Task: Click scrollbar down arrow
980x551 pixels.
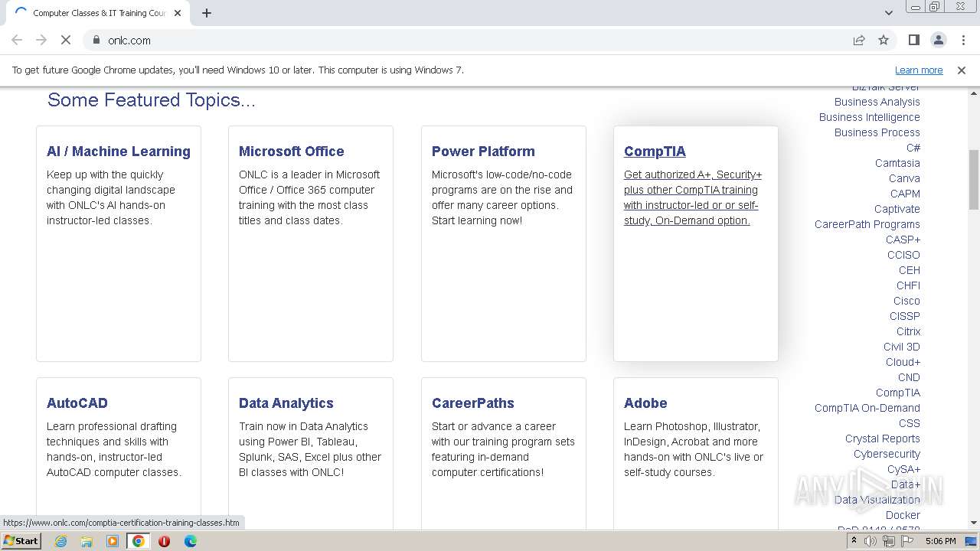Action: click(x=974, y=523)
